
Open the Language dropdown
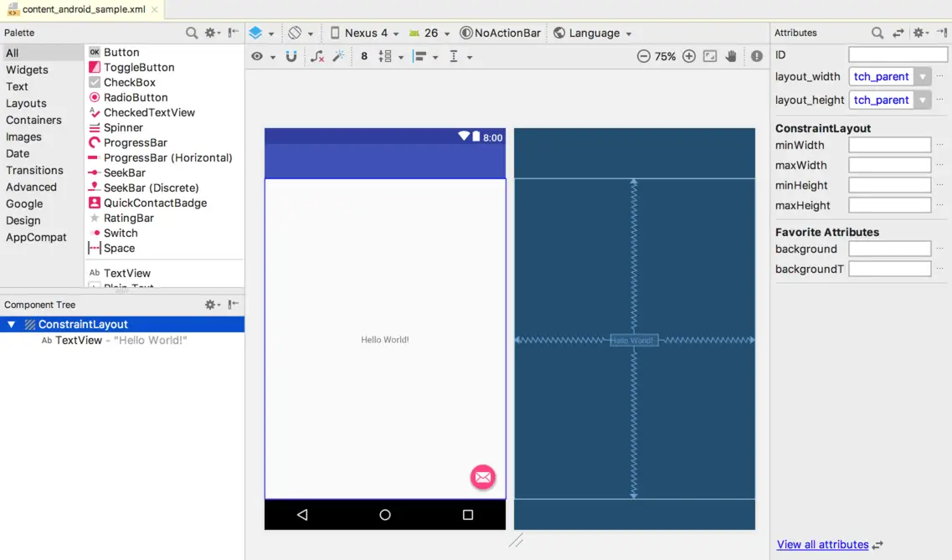coord(593,33)
